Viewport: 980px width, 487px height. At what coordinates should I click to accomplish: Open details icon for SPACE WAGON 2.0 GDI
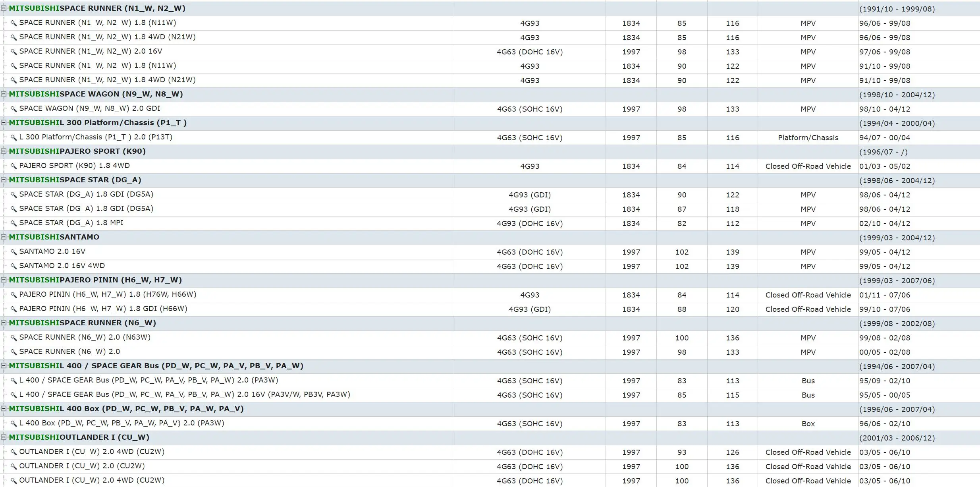14,109
